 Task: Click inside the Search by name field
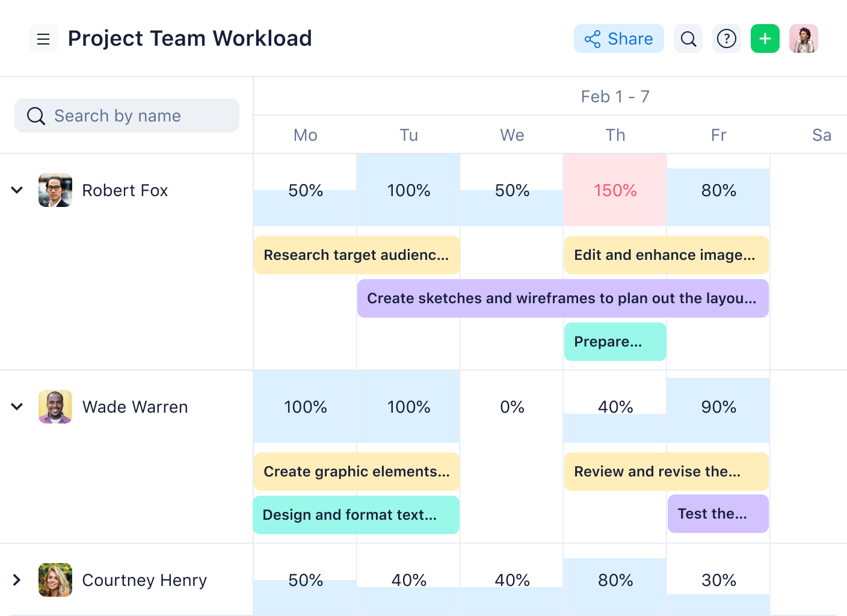pos(126,115)
